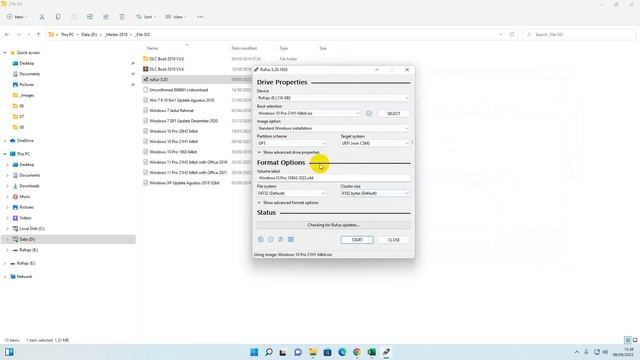The height and width of the screenshot is (360, 640).
Task: Open the Sort menu in Explorer
Action: (x=146, y=17)
